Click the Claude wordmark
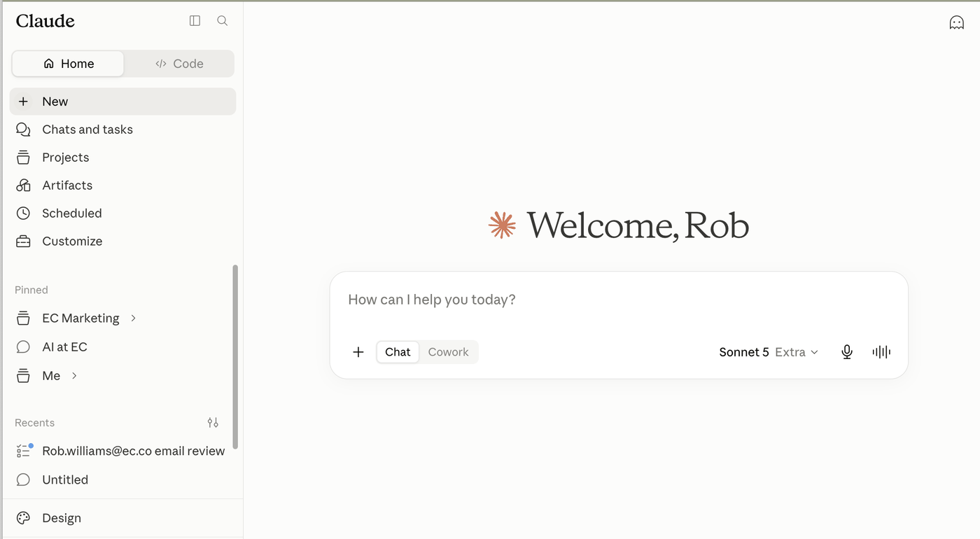 pyautogui.click(x=45, y=22)
